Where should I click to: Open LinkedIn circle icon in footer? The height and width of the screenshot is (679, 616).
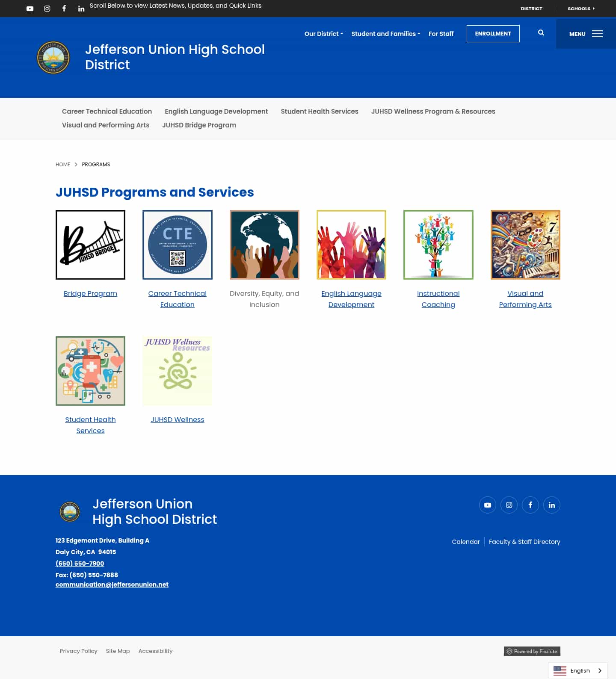[x=552, y=505]
